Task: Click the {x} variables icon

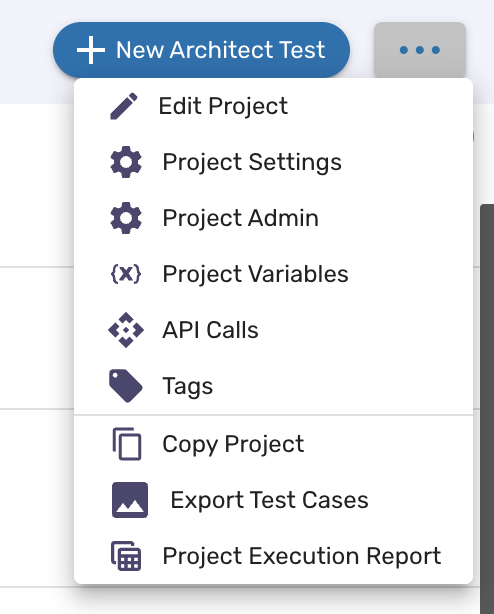Action: [126, 274]
